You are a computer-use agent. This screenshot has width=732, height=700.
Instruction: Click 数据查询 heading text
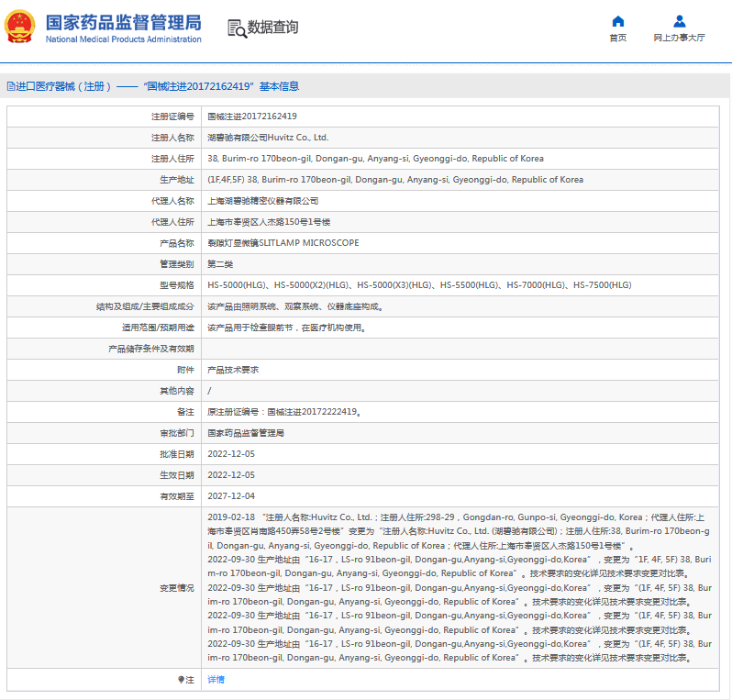click(272, 28)
